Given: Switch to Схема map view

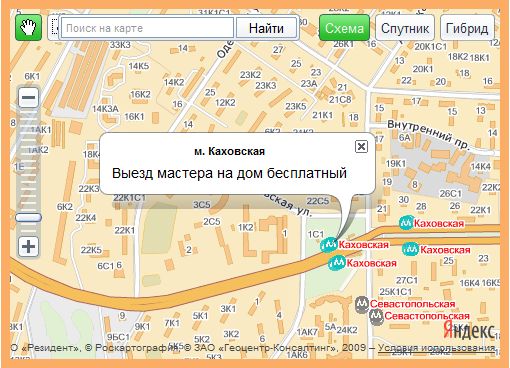Looking at the screenshot, I should tap(344, 28).
